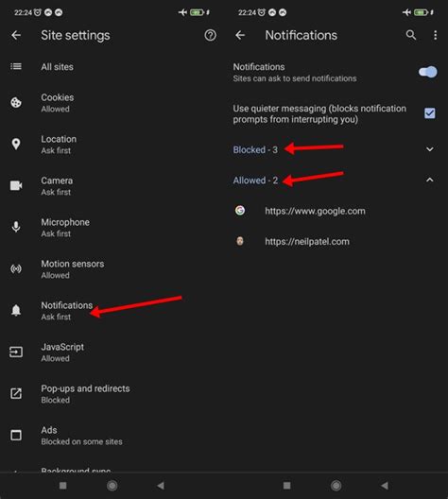
Task: Tap airplane mode icon in left status bar
Action: point(182,12)
